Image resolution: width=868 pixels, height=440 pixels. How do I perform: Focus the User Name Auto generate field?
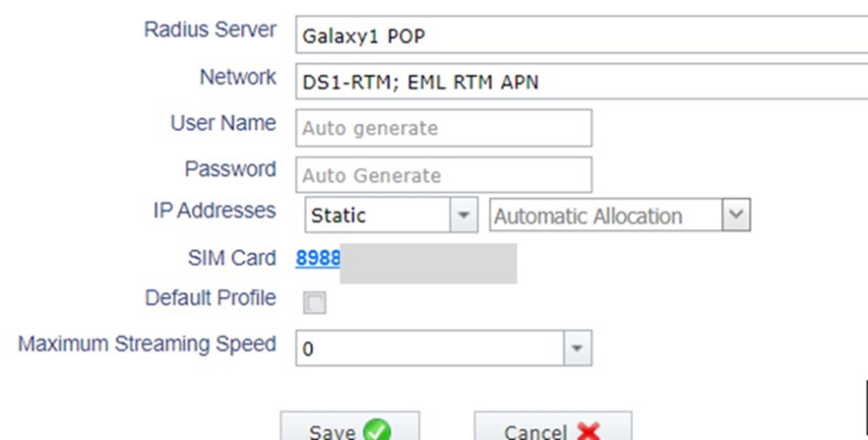tap(443, 128)
